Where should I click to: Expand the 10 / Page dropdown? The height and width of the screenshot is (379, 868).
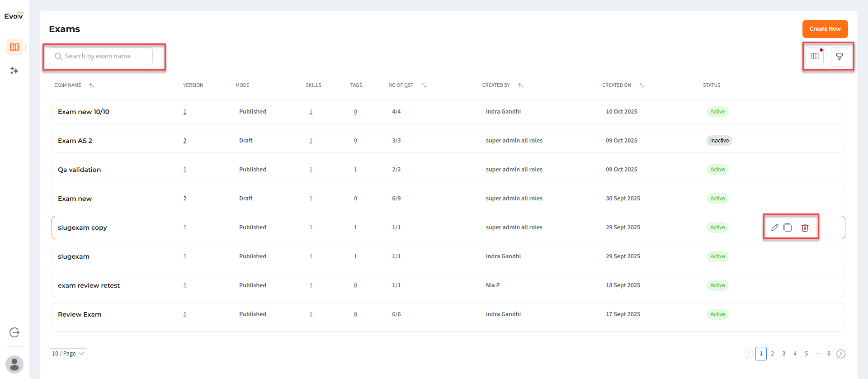click(x=68, y=354)
